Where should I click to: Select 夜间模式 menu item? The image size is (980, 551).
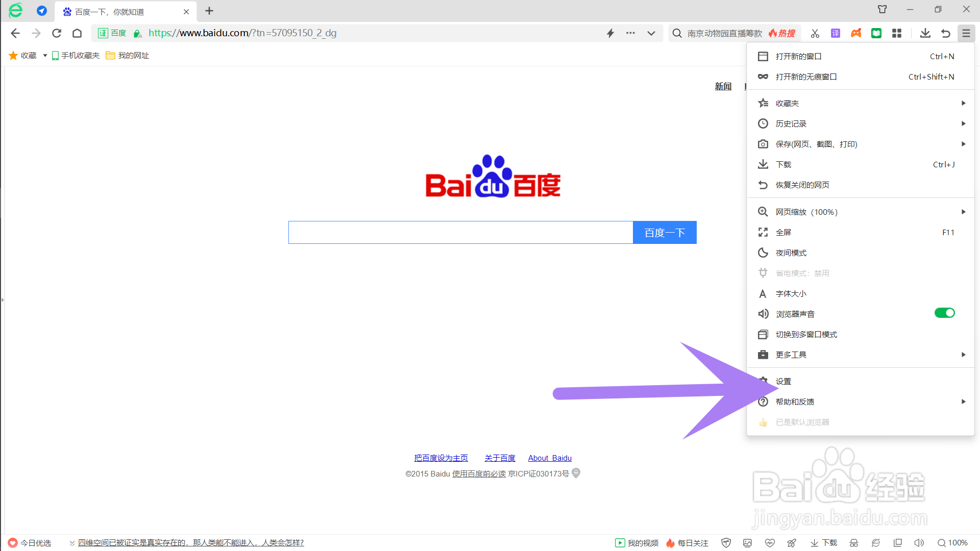click(x=861, y=253)
